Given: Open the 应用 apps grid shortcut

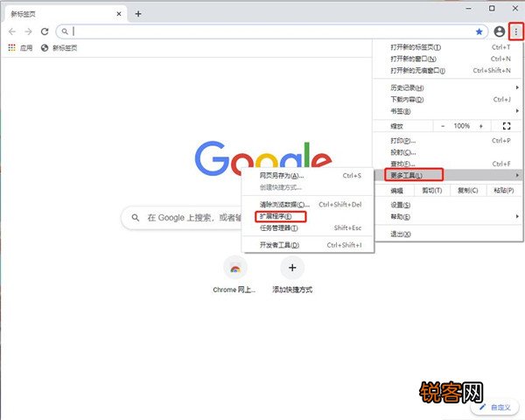Looking at the screenshot, I should pos(20,48).
